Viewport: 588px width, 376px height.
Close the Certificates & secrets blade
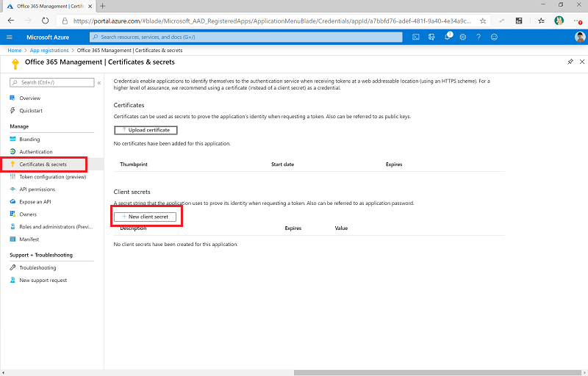point(582,62)
